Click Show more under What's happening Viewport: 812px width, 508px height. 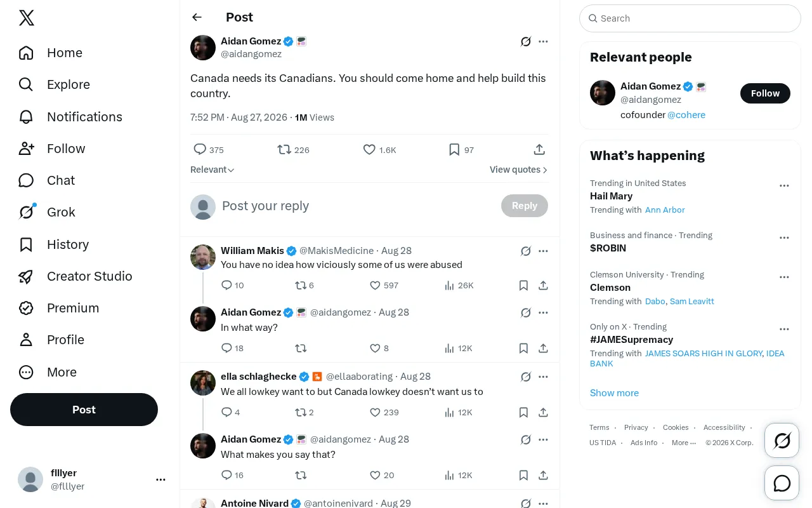click(614, 392)
